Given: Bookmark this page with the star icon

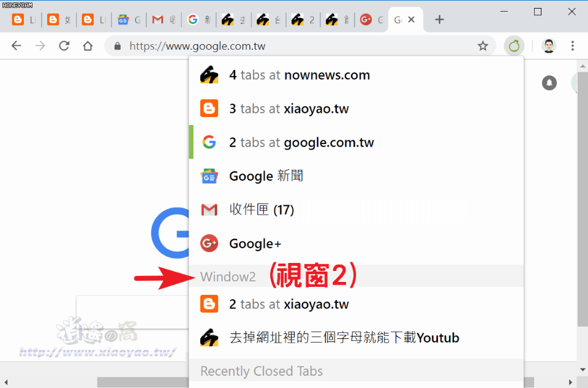Looking at the screenshot, I should click(483, 46).
